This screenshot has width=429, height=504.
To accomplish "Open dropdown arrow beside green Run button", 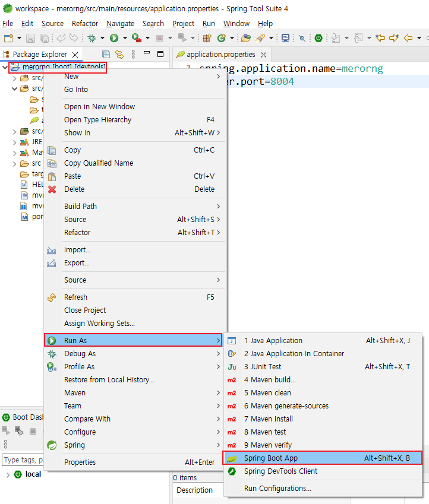I will click(x=125, y=38).
